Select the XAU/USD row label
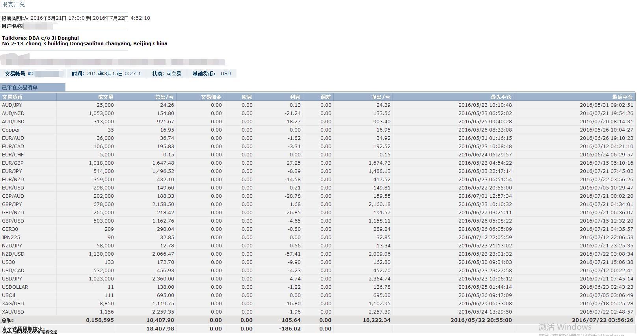Image resolution: width=644 pixels, height=336 pixels. coord(13,312)
